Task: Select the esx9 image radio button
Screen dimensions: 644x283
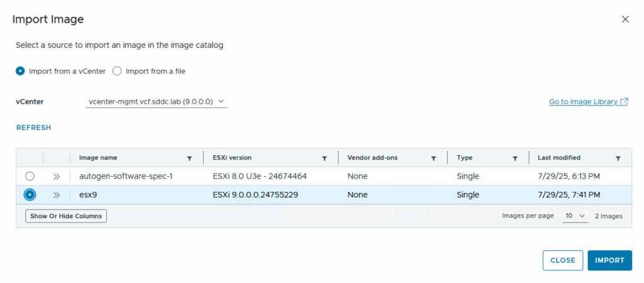Action: 30,195
